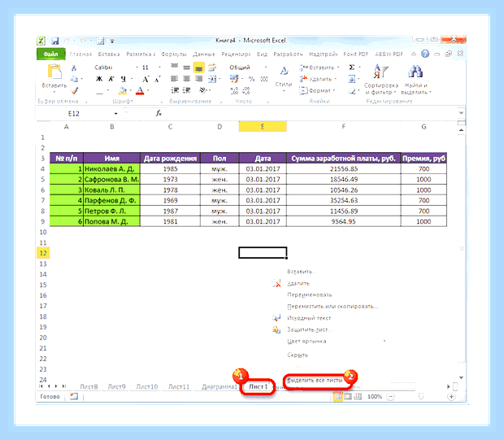The image size is (504, 440).
Task: Click the Save icon in quick access toolbar
Action: (55, 41)
